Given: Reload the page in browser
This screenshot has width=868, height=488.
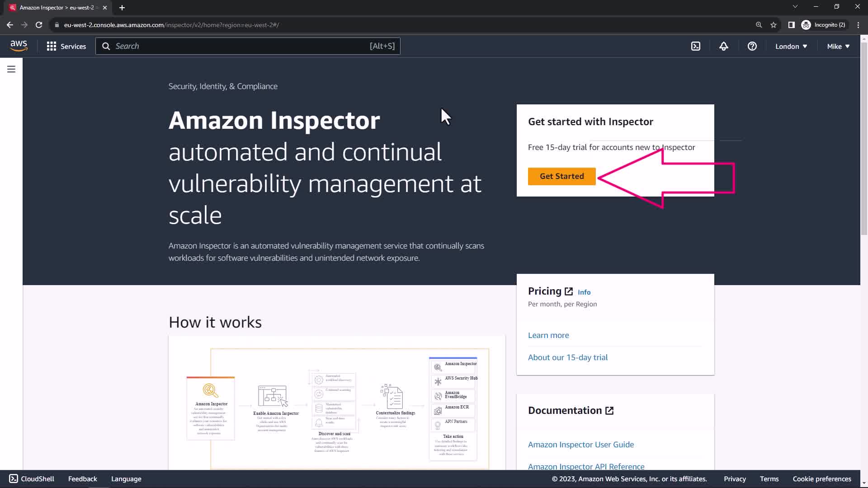Looking at the screenshot, I should pyautogui.click(x=39, y=25).
